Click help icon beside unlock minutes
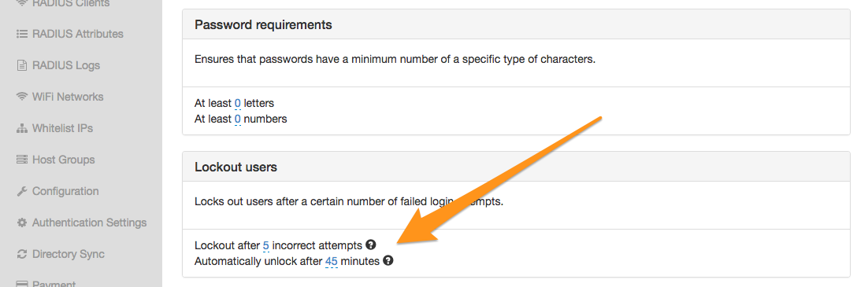This screenshot has height=287, width=868. click(388, 260)
